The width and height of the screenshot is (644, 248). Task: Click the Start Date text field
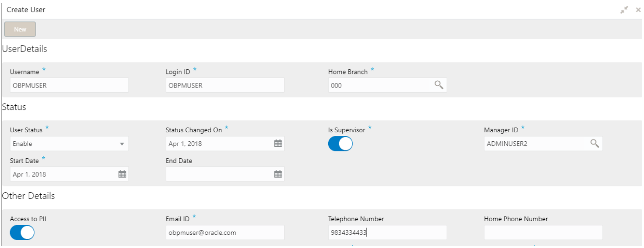tap(63, 174)
